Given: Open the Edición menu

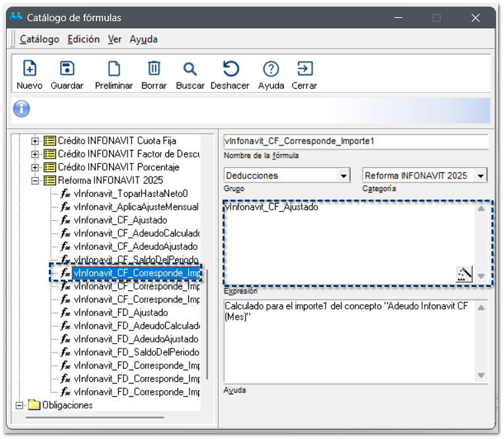Looking at the screenshot, I should coord(83,40).
